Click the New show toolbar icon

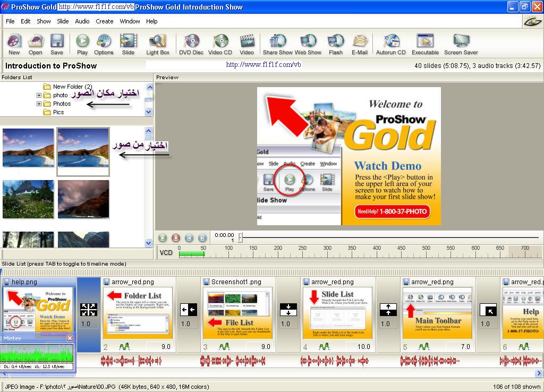pos(14,44)
